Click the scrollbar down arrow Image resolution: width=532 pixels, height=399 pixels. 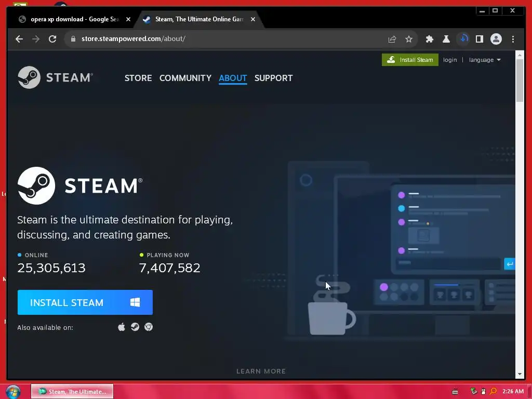pos(520,374)
